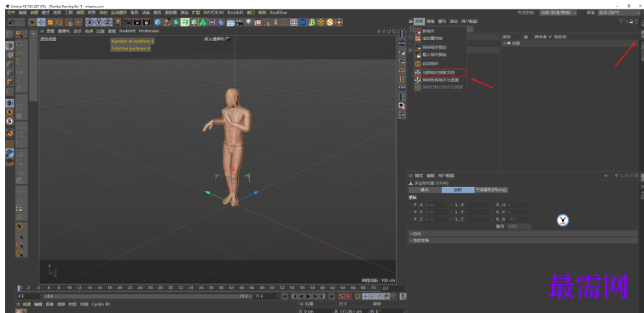
Task: Click the Autokeying button in the timeline
Action: (x=349, y=296)
